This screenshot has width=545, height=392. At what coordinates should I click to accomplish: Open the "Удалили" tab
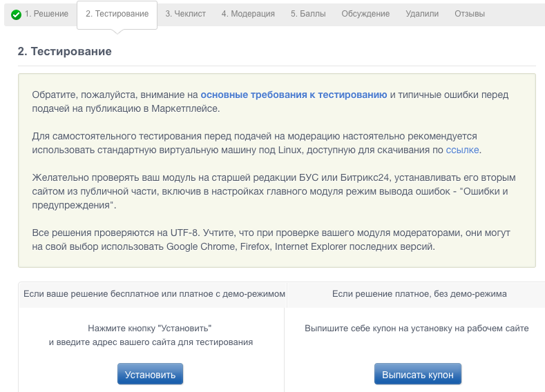pos(422,14)
